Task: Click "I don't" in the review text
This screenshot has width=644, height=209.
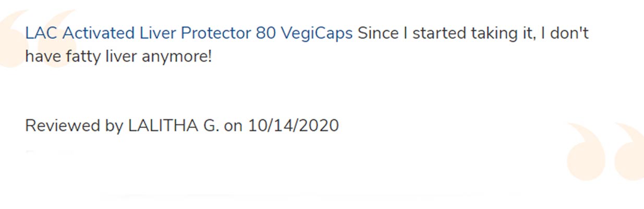Action: tap(564, 34)
